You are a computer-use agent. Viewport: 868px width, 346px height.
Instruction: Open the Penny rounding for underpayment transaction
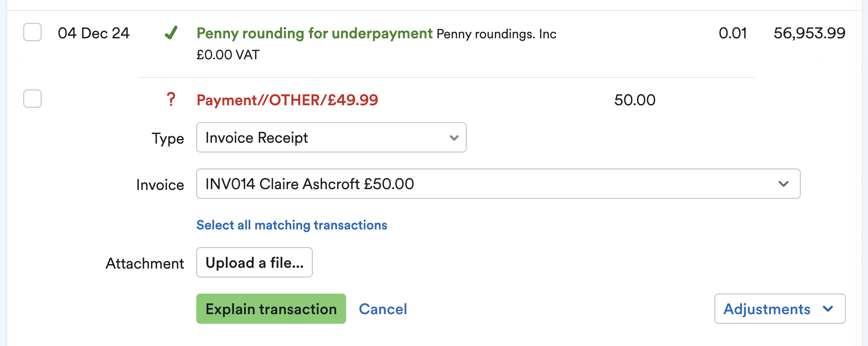coord(314,33)
